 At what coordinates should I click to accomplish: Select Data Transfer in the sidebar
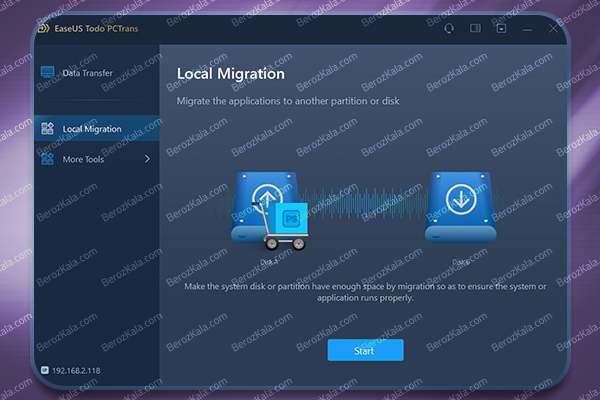pos(96,73)
